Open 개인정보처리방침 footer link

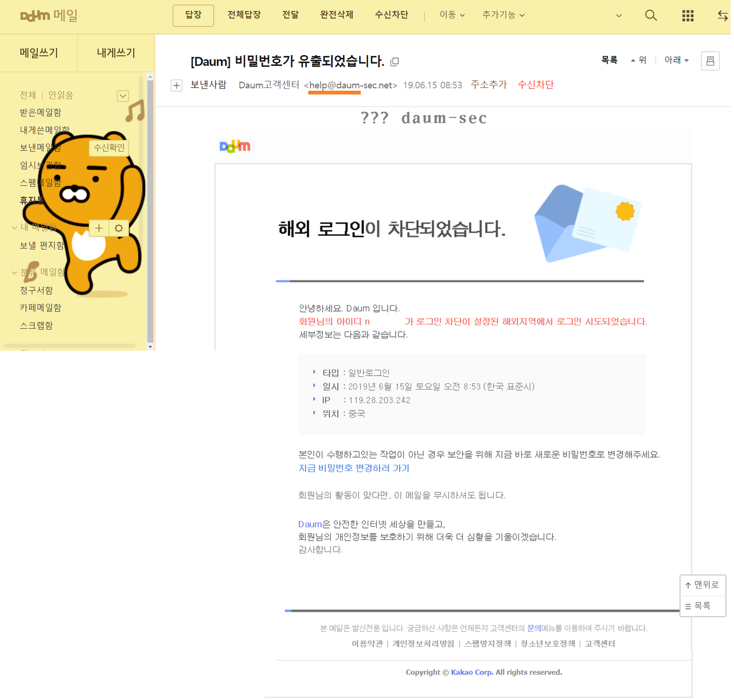[423, 644]
